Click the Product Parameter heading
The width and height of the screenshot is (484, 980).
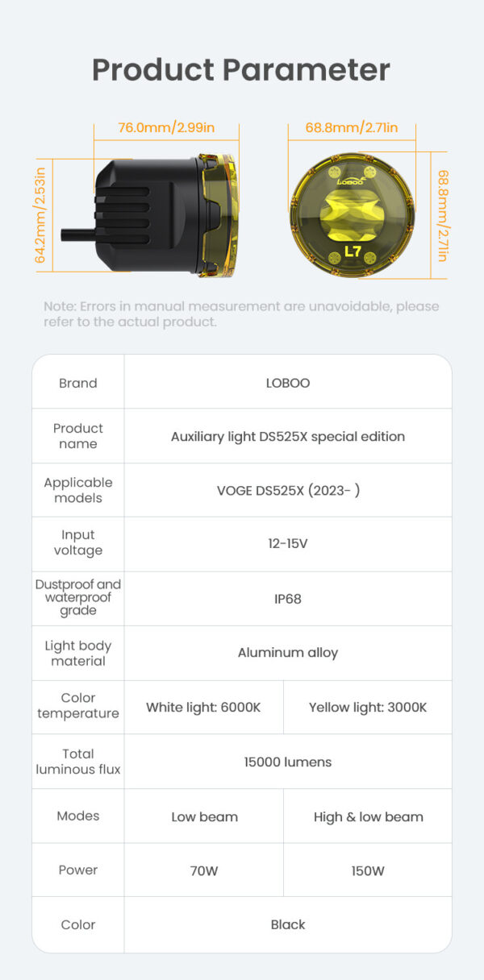(241, 69)
